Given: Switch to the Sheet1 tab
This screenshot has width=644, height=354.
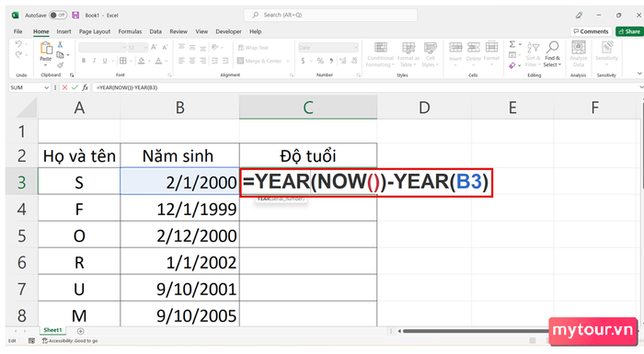Looking at the screenshot, I should coord(52,330).
